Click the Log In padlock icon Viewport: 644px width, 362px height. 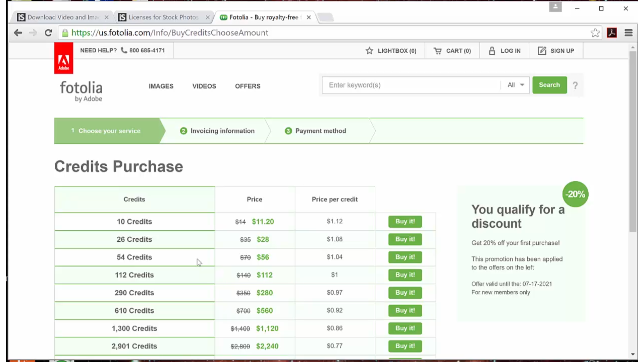click(x=492, y=51)
